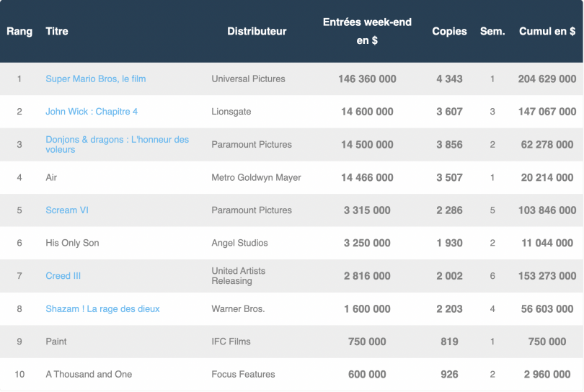Image resolution: width=584 pixels, height=392 pixels.
Task: Select the title Air
Action: (x=51, y=177)
